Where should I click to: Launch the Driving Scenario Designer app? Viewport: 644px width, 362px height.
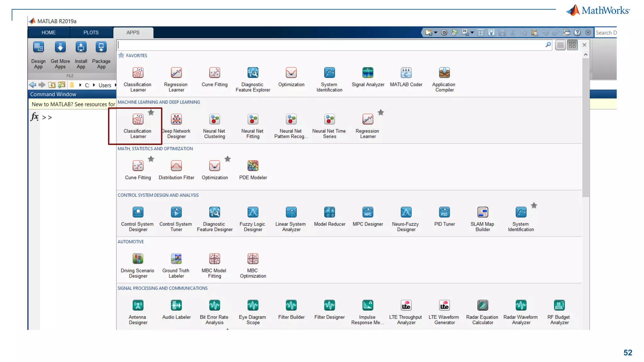tap(138, 259)
